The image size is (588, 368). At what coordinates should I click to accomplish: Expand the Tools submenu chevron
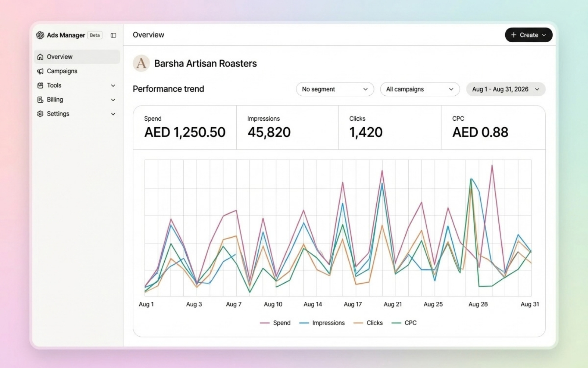coord(113,85)
